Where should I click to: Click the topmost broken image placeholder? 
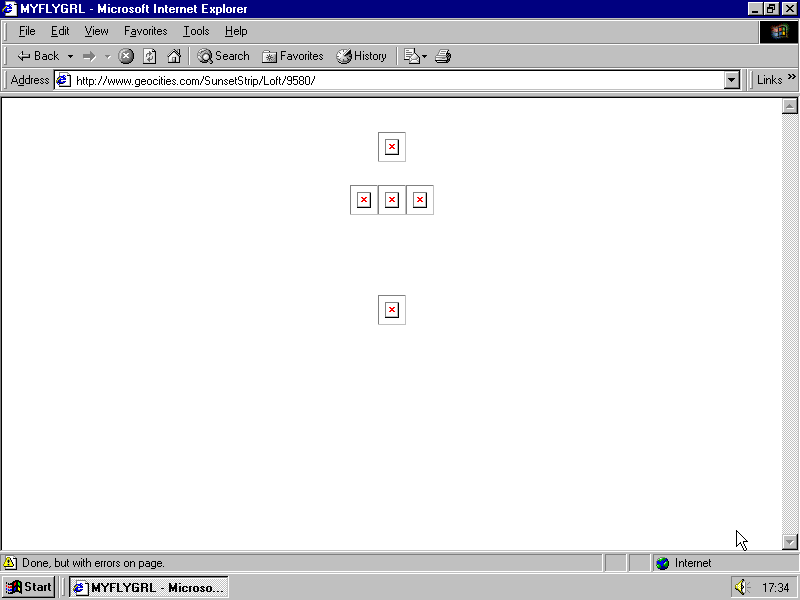pos(392,147)
